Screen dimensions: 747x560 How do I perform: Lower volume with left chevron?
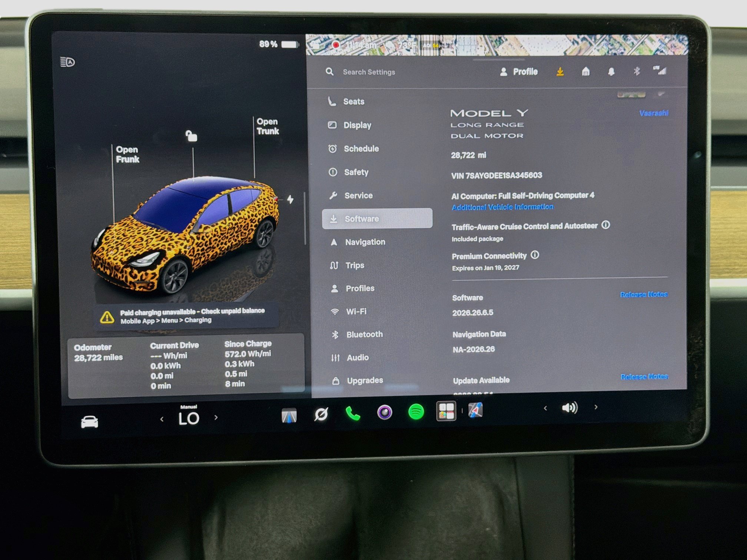click(x=545, y=408)
